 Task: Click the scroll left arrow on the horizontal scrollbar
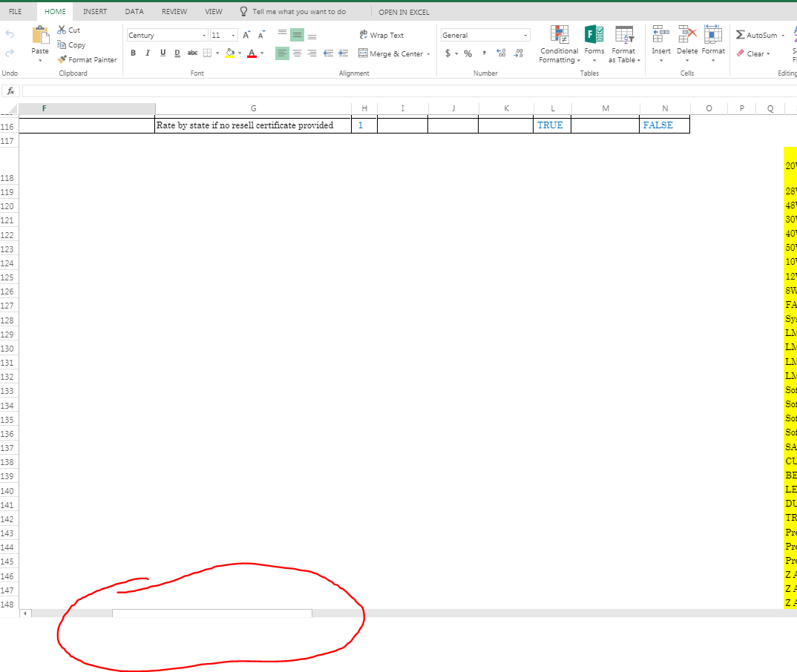[x=25, y=613]
